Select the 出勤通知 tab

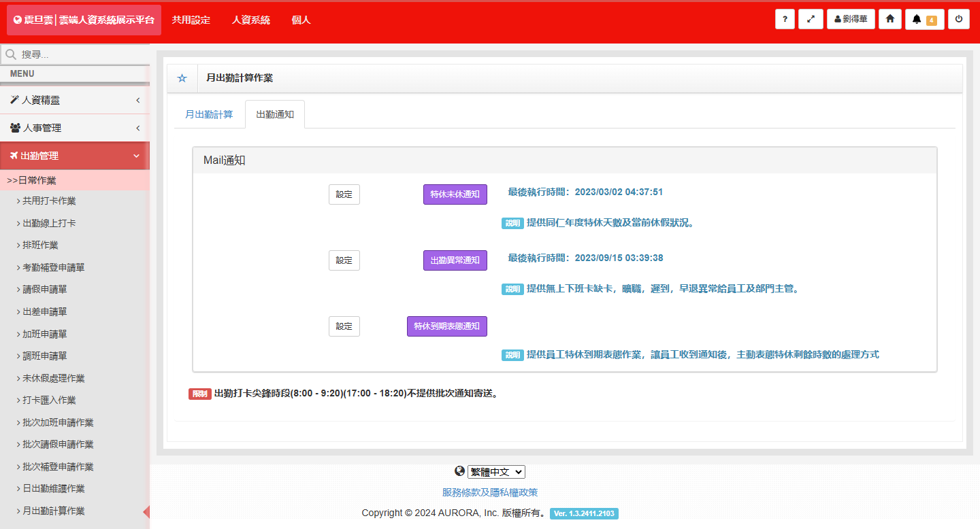(275, 114)
